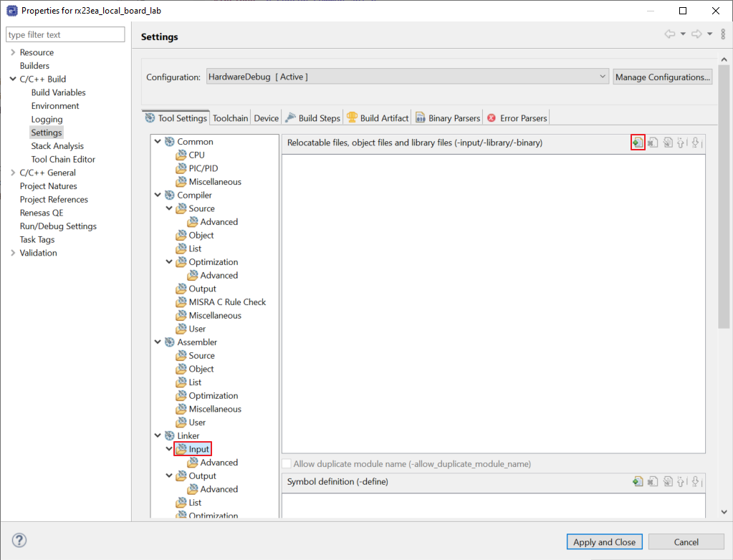The height and width of the screenshot is (560, 733).
Task: Collapse the Common tool group
Action: tap(158, 142)
